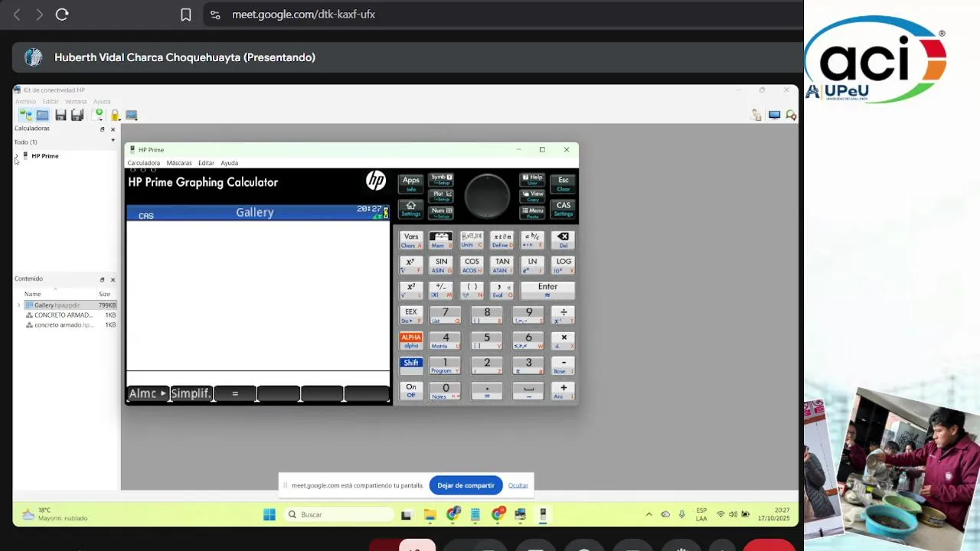This screenshot has height=551, width=980.
Task: Click the LN key
Action: tap(532, 265)
